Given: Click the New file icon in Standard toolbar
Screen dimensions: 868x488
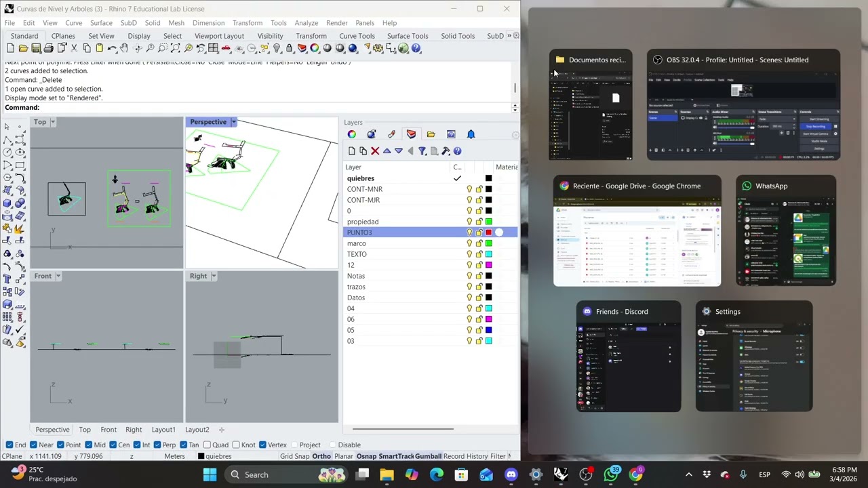Looking at the screenshot, I should tap(10, 48).
